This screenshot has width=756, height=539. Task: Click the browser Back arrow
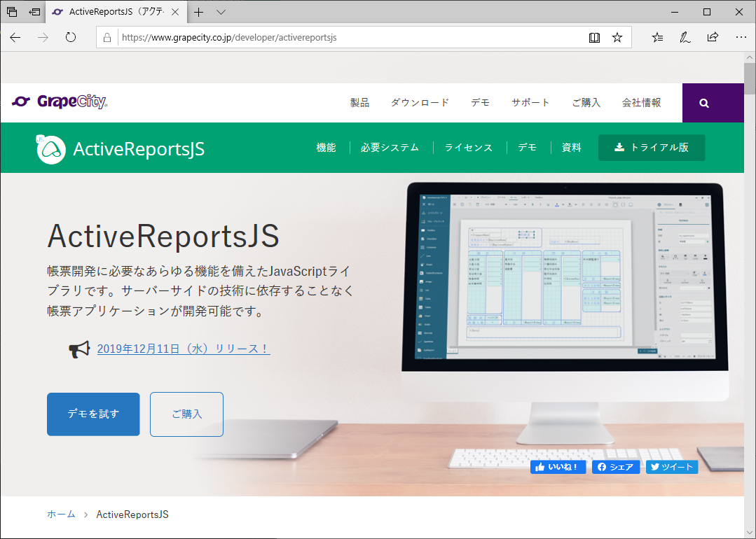[x=15, y=38]
